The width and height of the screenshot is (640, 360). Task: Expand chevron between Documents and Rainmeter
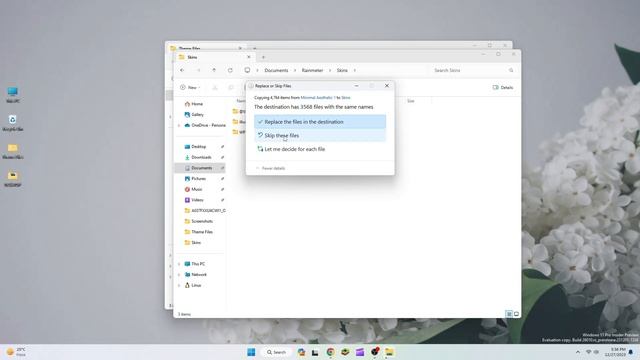tap(295, 70)
